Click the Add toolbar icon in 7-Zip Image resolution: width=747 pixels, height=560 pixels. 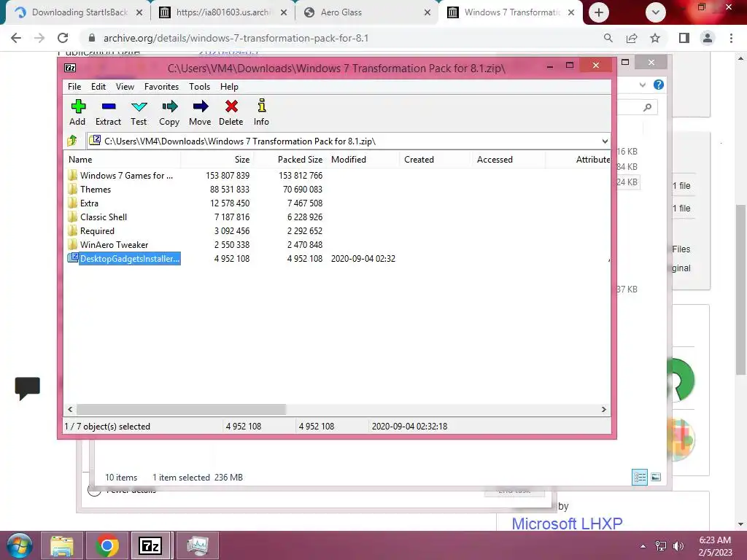click(77, 106)
